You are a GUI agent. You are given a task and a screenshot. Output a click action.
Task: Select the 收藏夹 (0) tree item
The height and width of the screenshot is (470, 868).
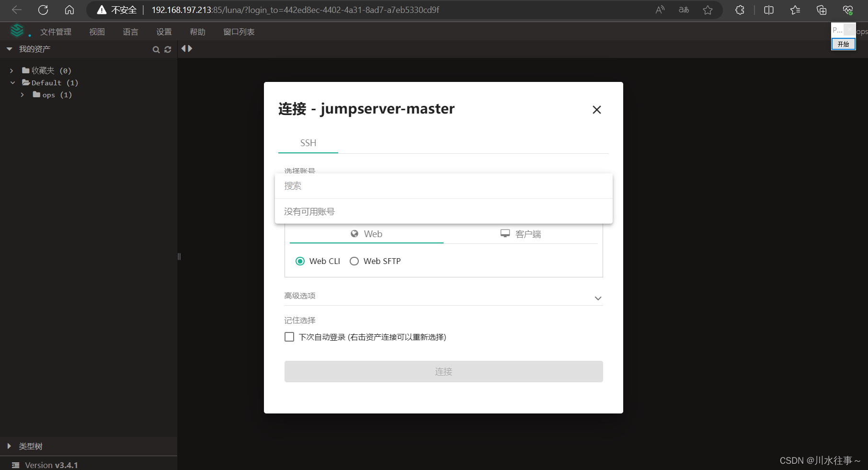(x=47, y=70)
